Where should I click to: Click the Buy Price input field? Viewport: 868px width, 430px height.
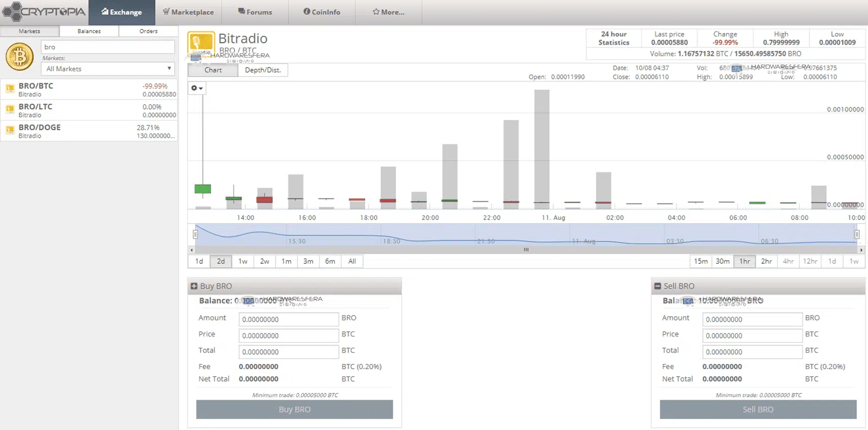pyautogui.click(x=288, y=335)
